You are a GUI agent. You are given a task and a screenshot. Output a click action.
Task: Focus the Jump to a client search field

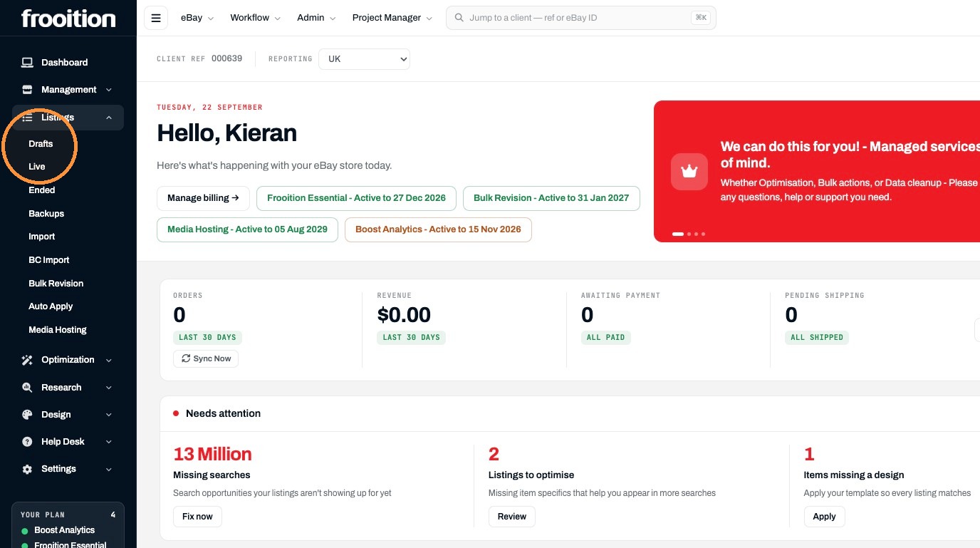(580, 18)
